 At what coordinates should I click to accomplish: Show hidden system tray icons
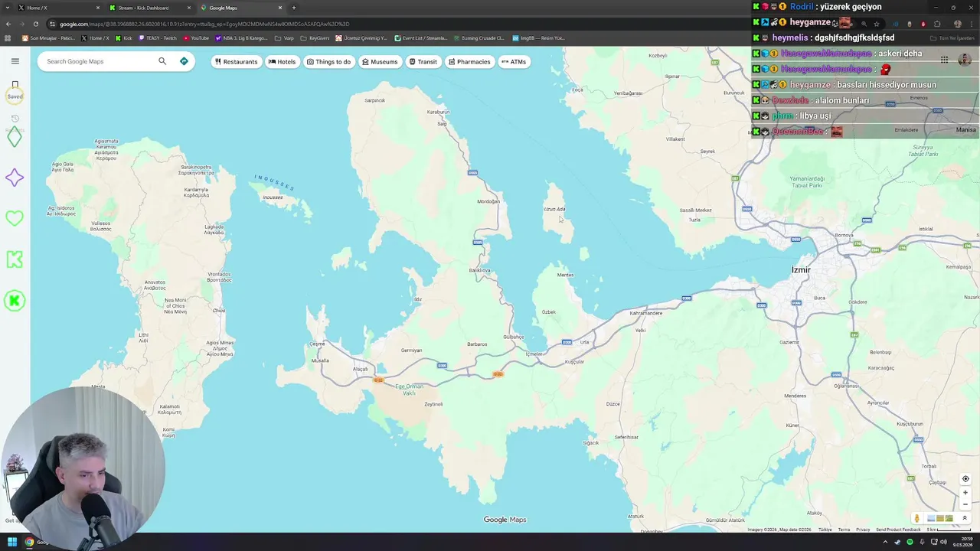[885, 542]
